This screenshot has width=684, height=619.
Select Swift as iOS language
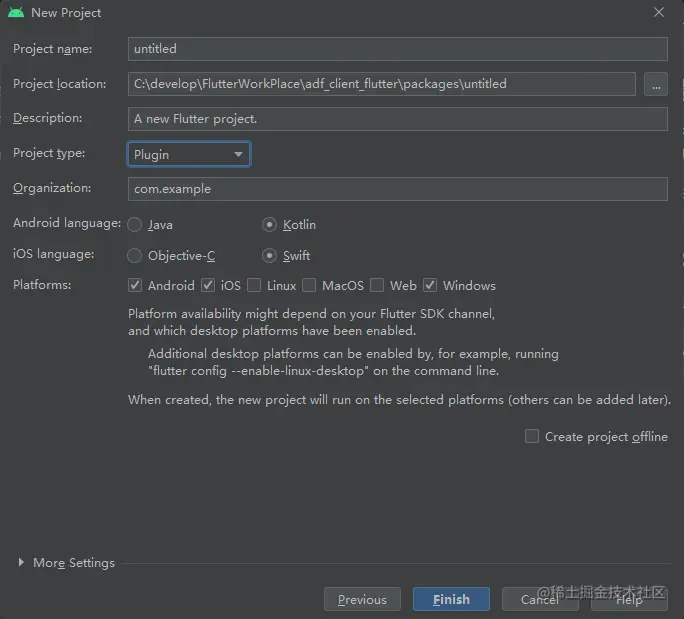269,256
